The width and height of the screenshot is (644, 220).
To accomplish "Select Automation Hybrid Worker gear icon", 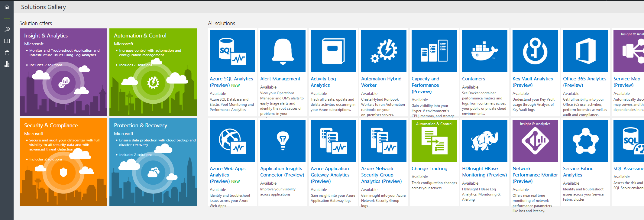I will (384, 51).
